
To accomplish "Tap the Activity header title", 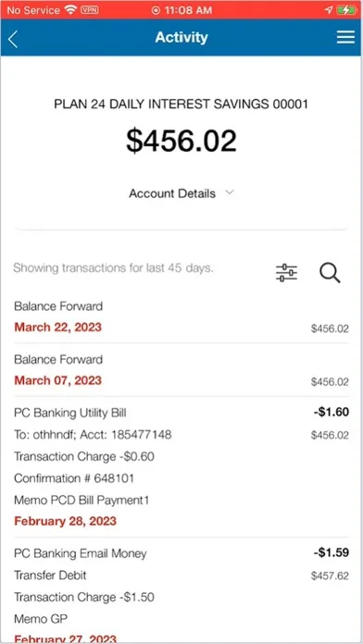I will (181, 37).
